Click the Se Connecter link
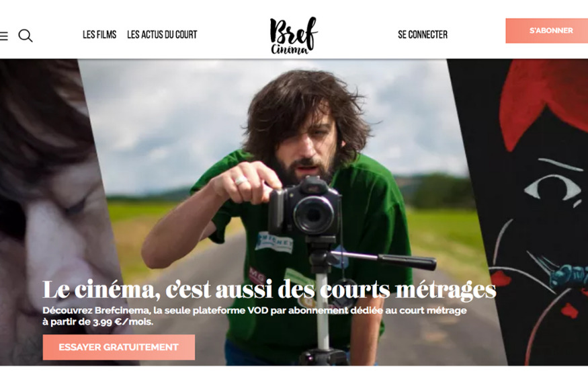 point(423,34)
